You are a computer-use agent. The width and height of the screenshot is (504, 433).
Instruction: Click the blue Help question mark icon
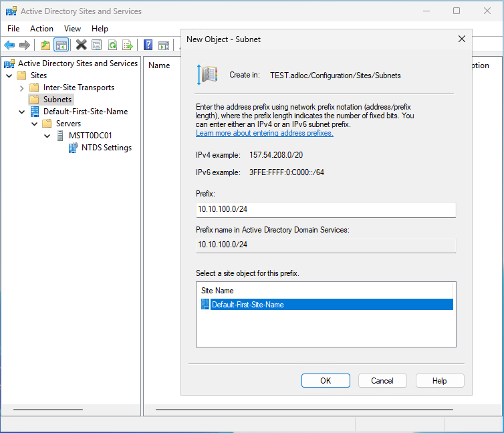(148, 45)
